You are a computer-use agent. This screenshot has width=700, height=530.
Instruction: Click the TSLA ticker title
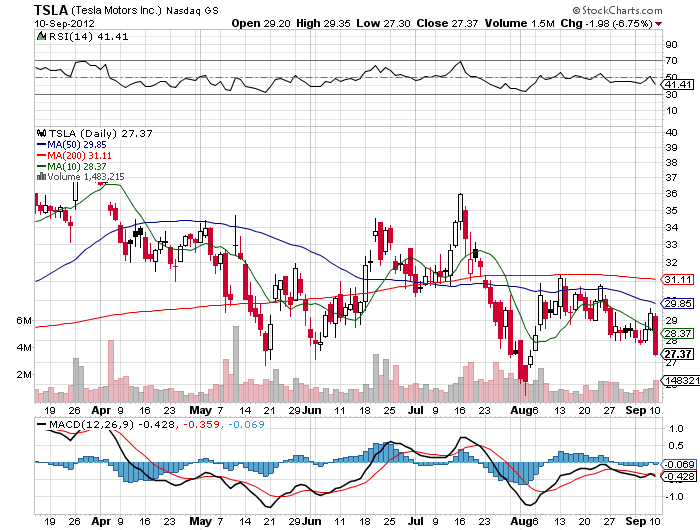(51, 10)
